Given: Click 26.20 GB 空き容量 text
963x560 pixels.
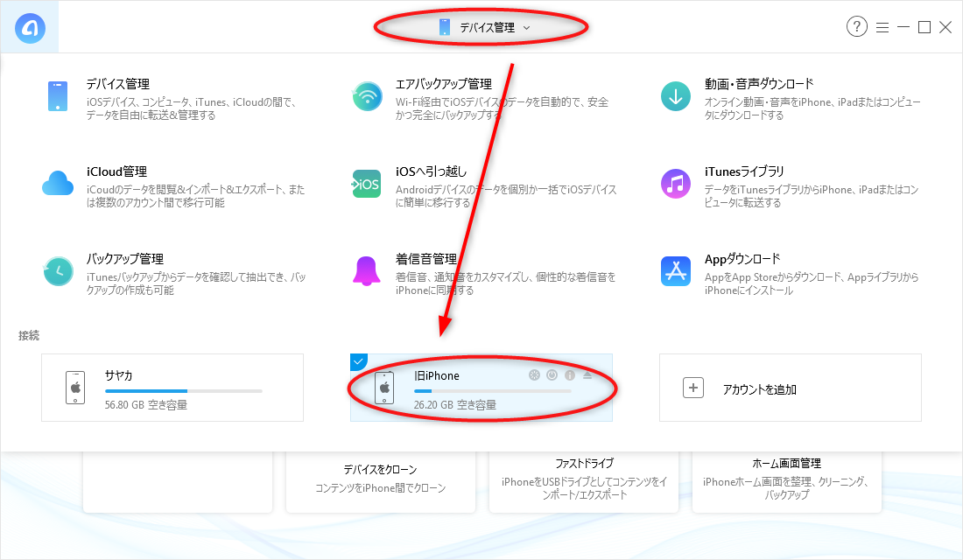Looking at the screenshot, I should tap(455, 404).
